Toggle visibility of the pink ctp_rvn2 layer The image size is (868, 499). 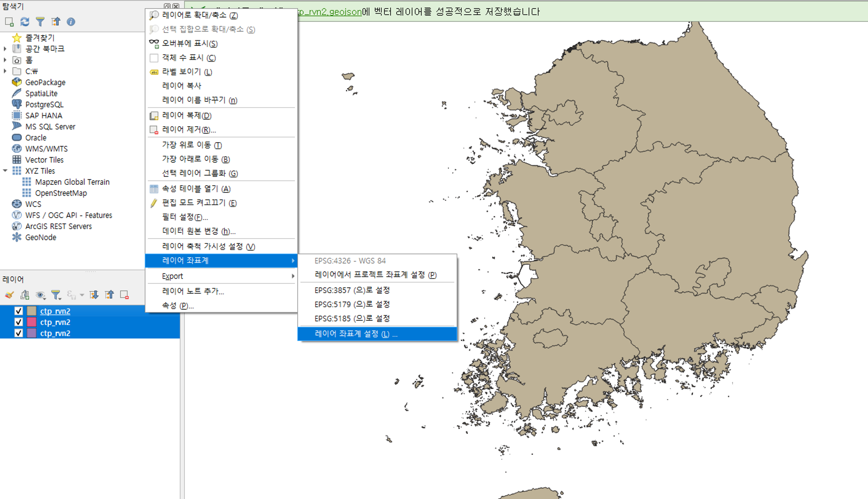[18, 322]
